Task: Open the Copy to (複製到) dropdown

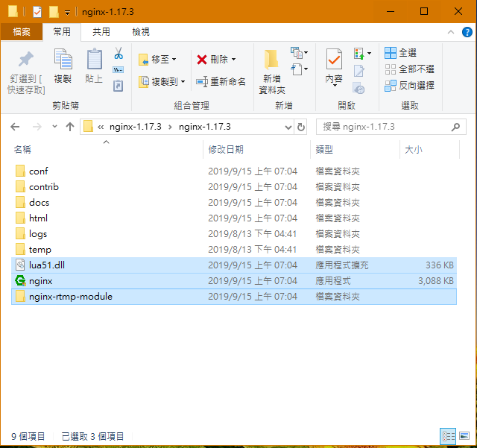Action: coord(162,81)
